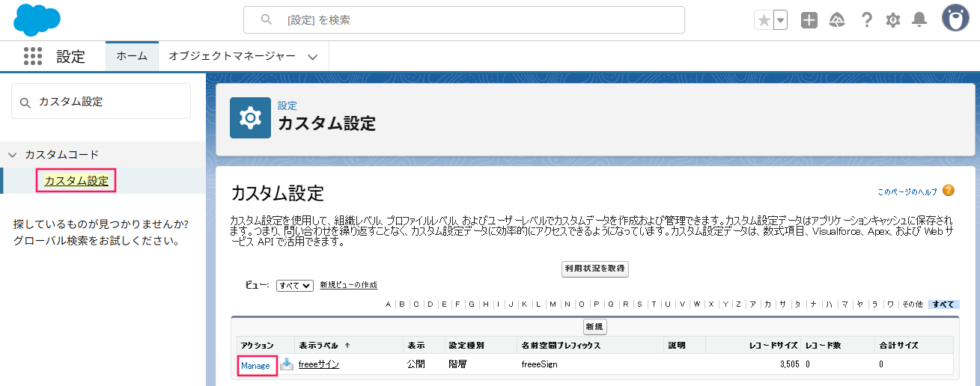Click the orange page help question icon

[x=949, y=191]
